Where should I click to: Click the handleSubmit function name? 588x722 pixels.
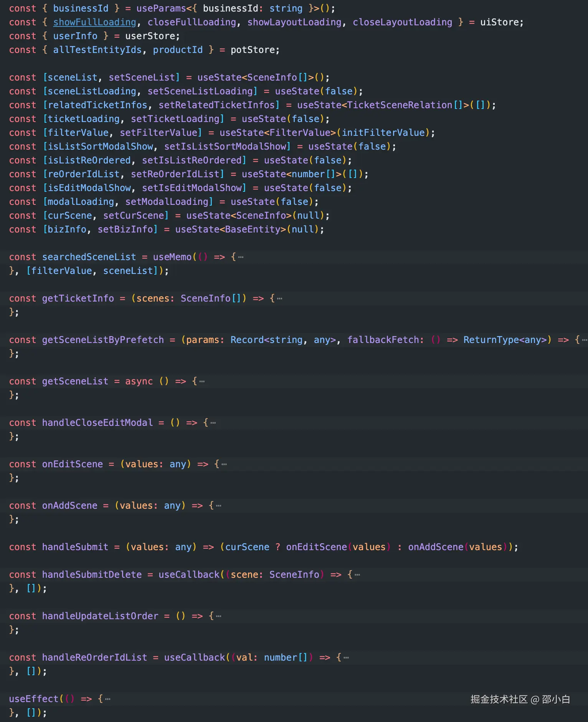pos(75,547)
